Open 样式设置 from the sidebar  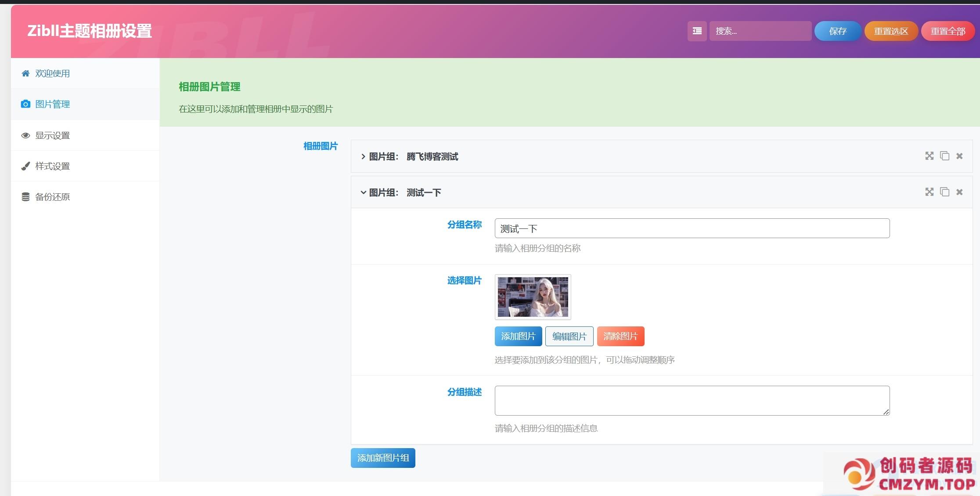point(52,166)
